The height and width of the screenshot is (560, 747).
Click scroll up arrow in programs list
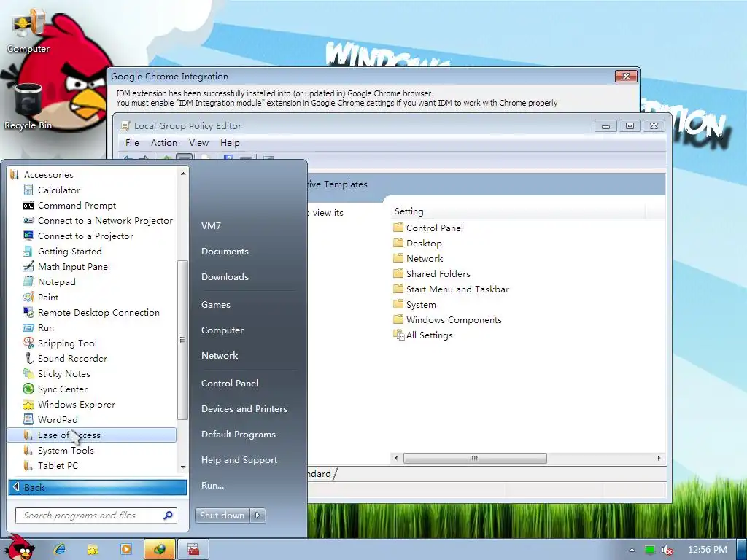pos(183,174)
